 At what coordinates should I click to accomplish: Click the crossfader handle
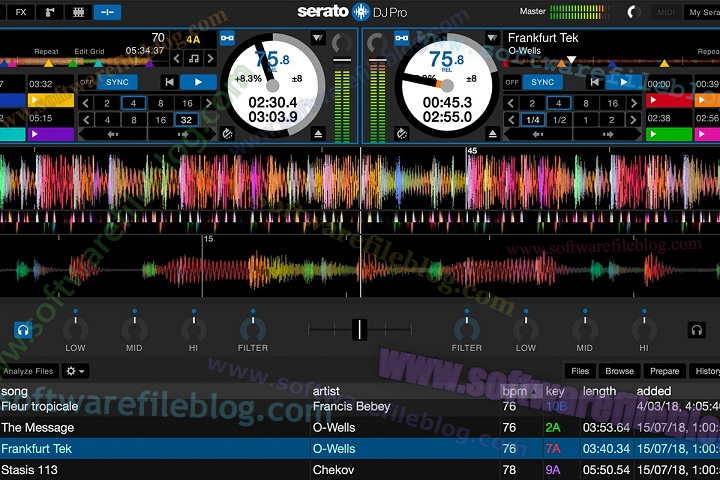pos(360,329)
